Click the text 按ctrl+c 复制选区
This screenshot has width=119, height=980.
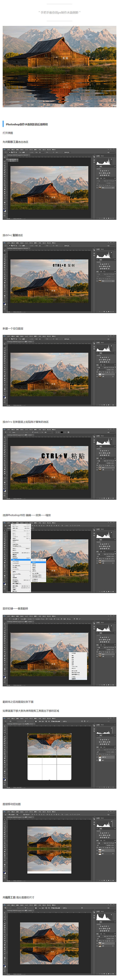[x=13, y=235]
